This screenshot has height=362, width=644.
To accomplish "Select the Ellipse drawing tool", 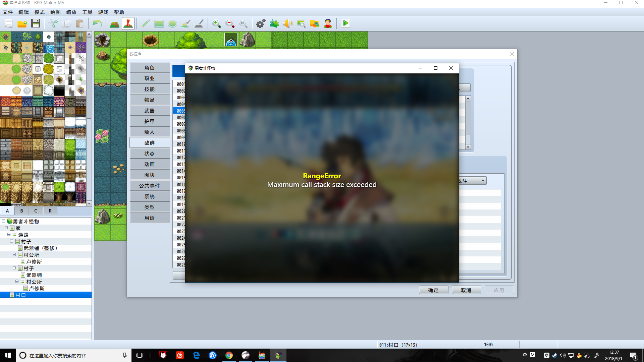I will 172,23.
